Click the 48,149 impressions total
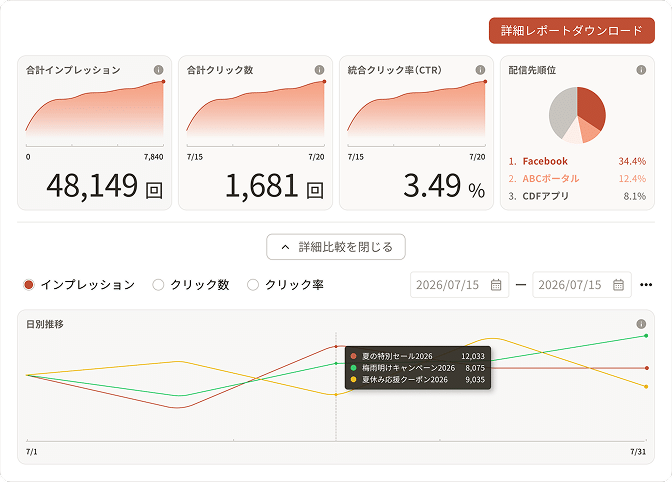This screenshot has width=672, height=482. [x=105, y=186]
